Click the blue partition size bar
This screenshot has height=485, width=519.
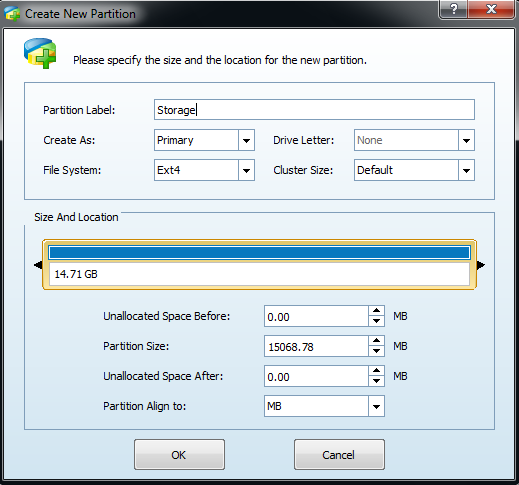tap(259, 253)
